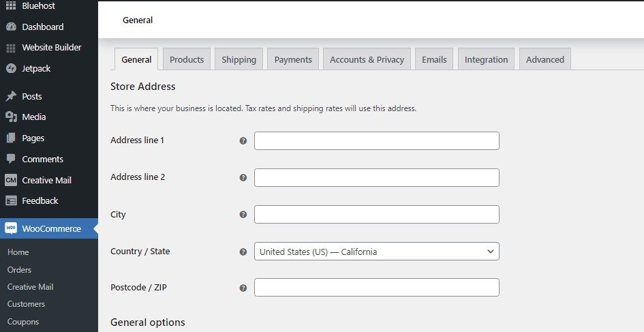Image resolution: width=644 pixels, height=332 pixels.
Task: Switch to the Products settings tab
Action: [187, 59]
